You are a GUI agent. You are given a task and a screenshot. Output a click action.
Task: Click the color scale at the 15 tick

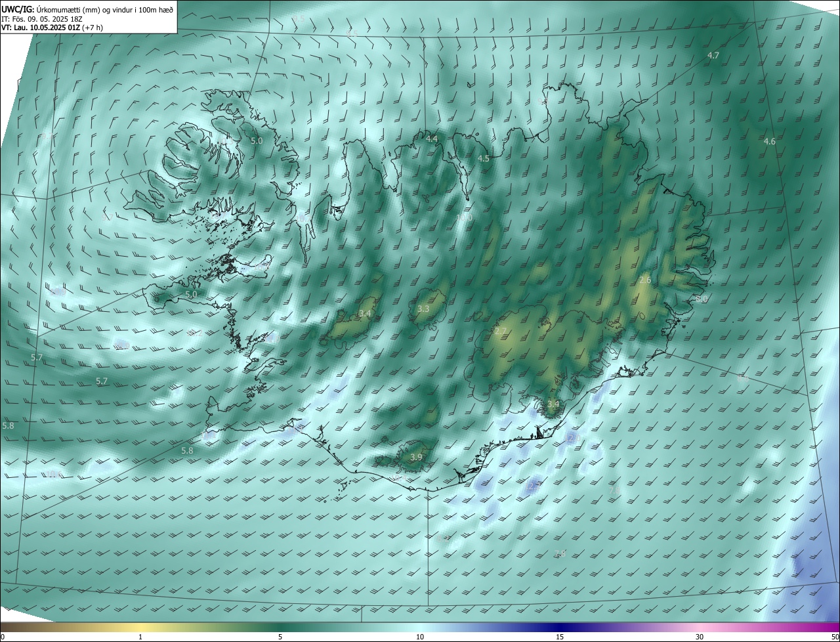coord(560,637)
